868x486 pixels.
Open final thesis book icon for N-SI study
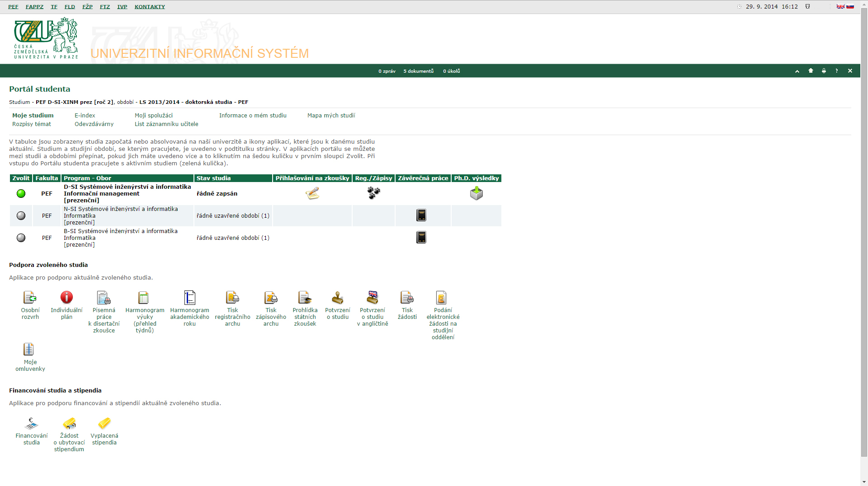(421, 215)
